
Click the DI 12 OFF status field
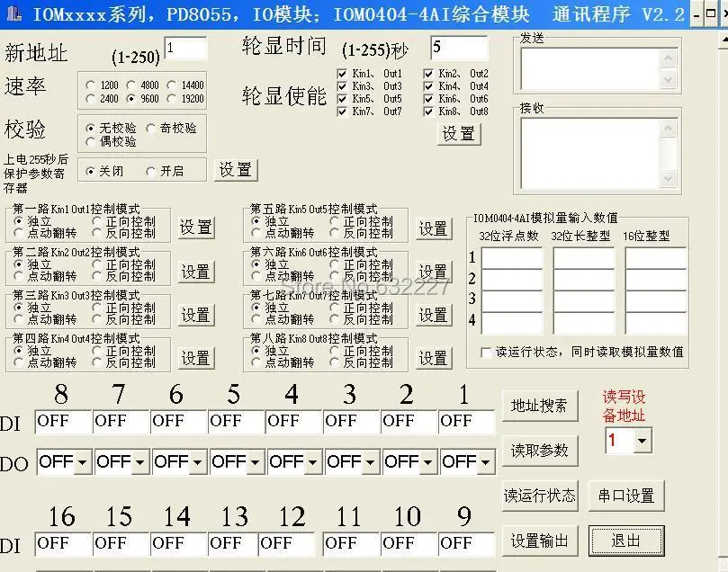tap(286, 544)
